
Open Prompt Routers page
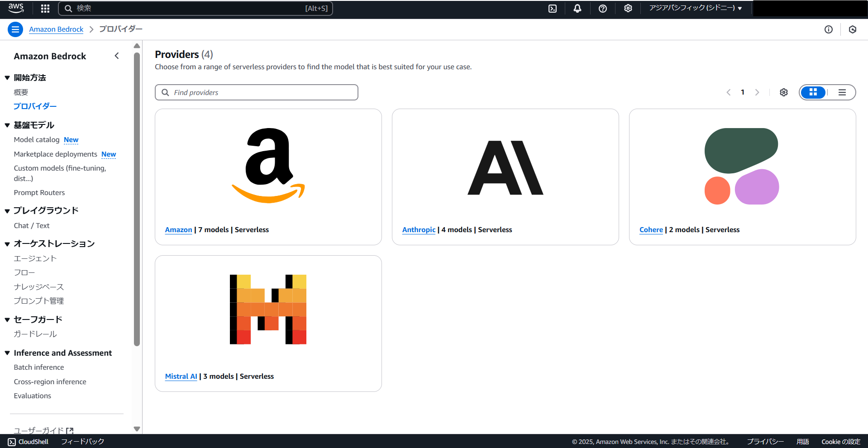(x=39, y=192)
